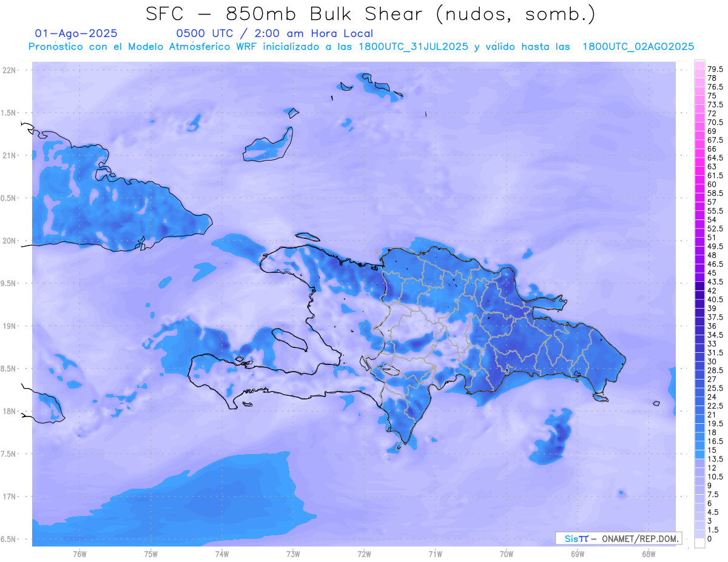Click the '22N' latitude label
The image size is (728, 562).
[x=9, y=70]
